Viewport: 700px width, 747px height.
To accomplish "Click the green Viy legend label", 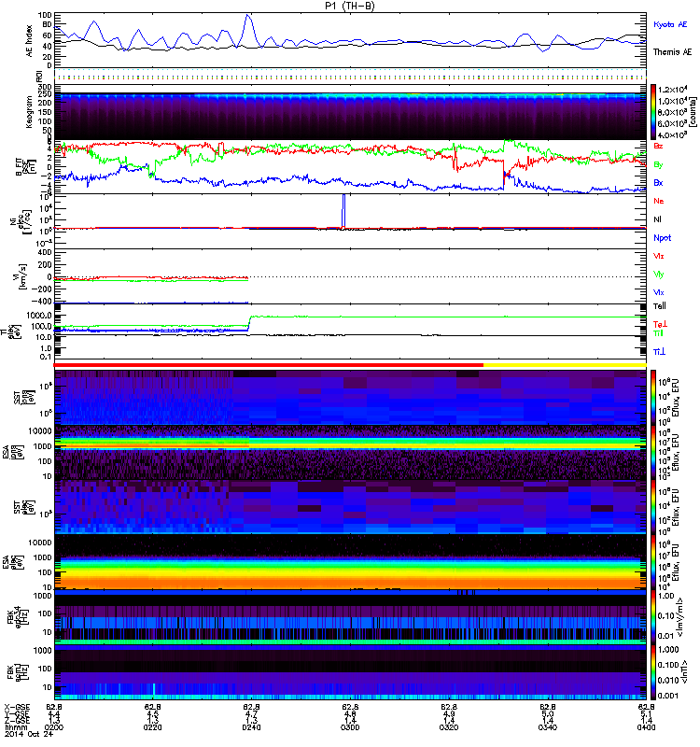I will coord(659,275).
